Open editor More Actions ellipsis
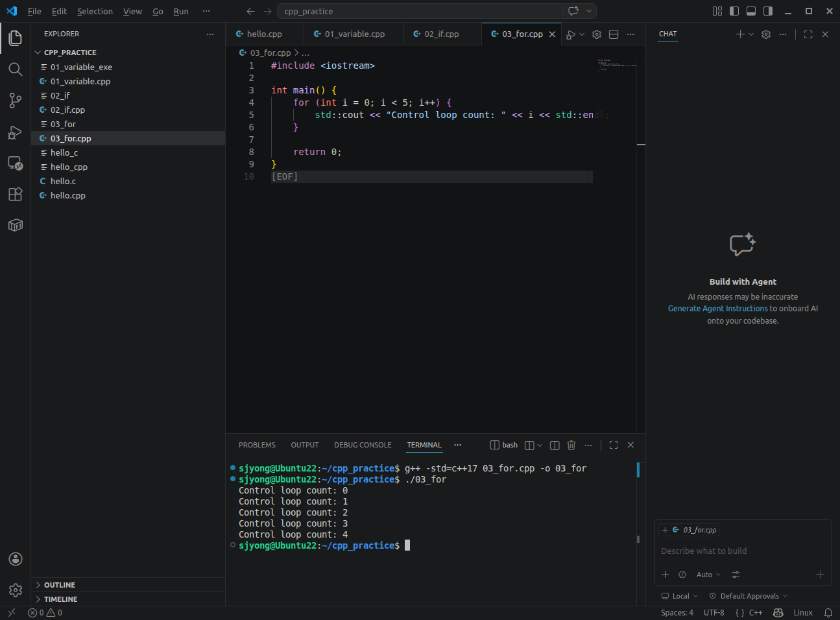The width and height of the screenshot is (840, 620). 630,34
